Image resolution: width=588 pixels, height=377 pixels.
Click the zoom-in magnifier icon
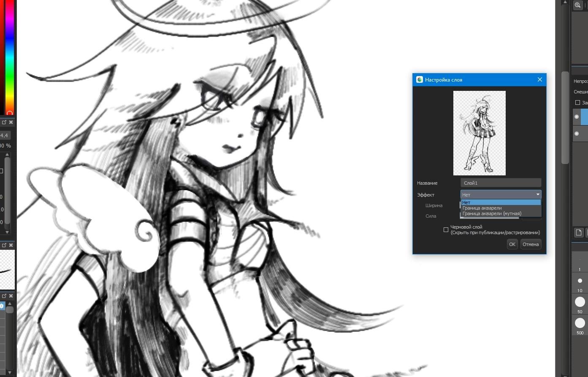pyautogui.click(x=577, y=5)
